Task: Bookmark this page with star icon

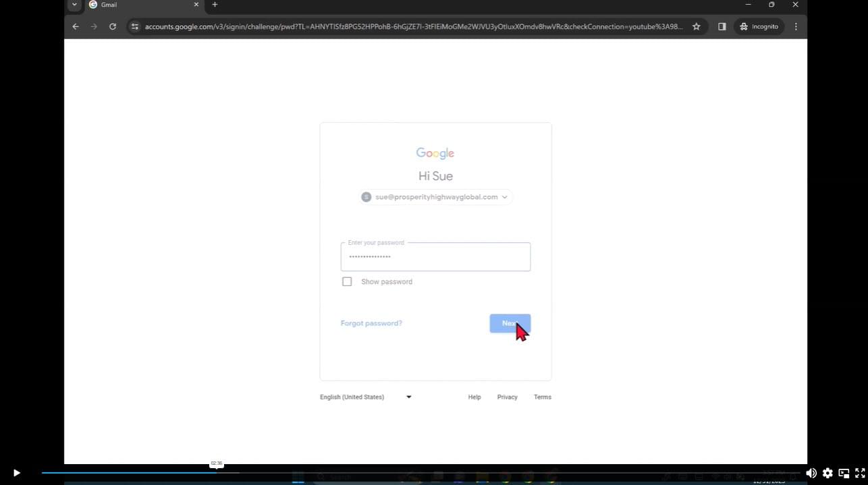Action: coord(697,26)
